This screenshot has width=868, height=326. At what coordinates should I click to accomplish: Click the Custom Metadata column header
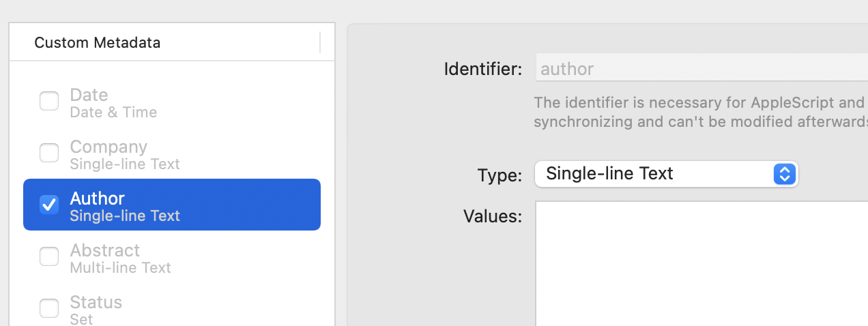[x=97, y=42]
